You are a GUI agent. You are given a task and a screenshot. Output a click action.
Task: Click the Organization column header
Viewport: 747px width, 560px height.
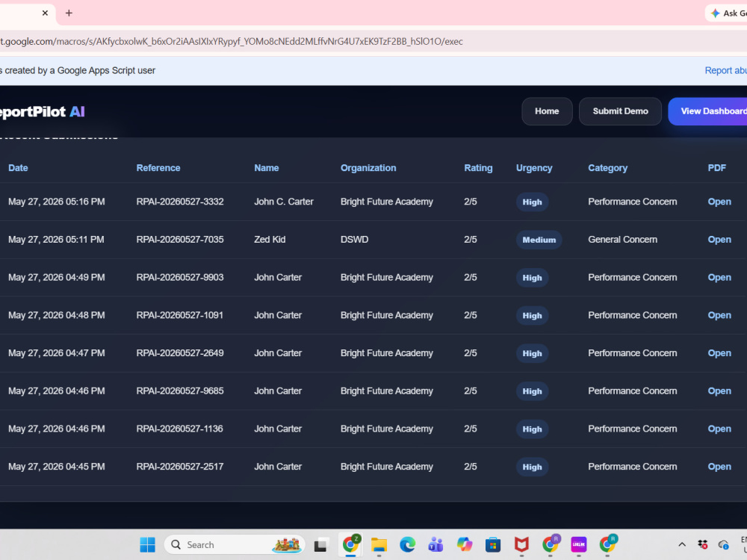pos(368,167)
